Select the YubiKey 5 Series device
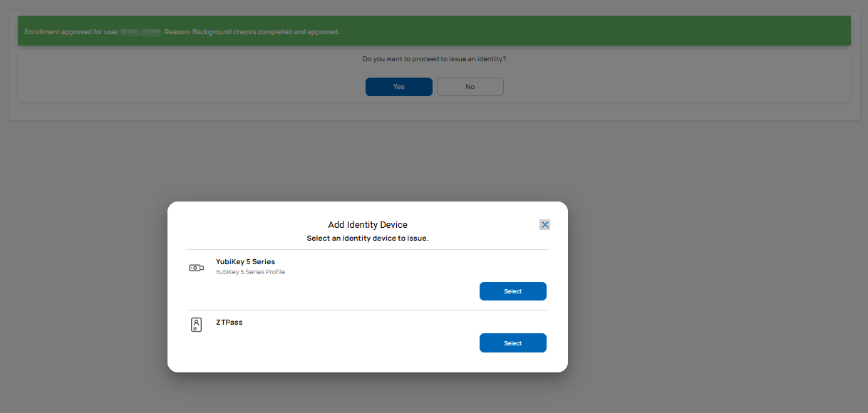The width and height of the screenshot is (868, 413). 513,291
